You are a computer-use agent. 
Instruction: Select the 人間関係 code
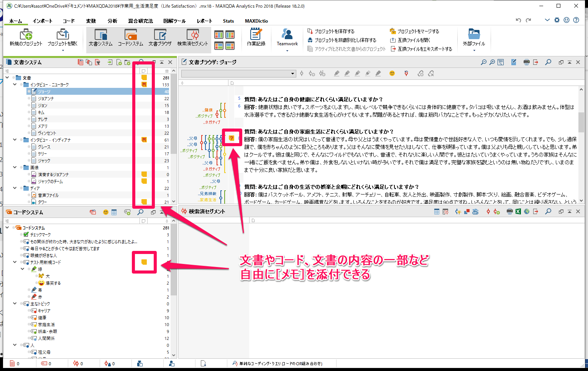pos(46,338)
